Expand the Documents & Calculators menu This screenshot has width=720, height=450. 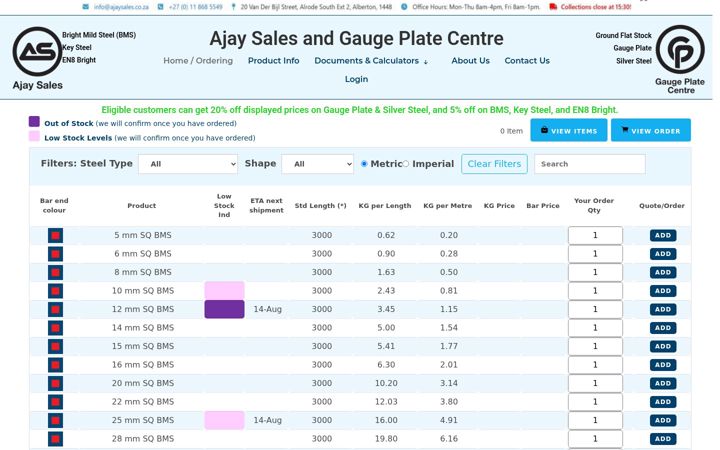pyautogui.click(x=371, y=61)
